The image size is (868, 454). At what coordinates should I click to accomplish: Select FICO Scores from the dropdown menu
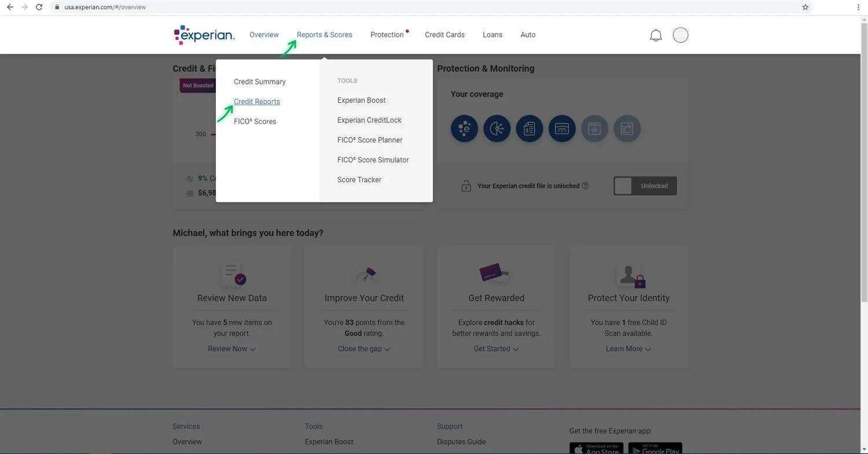click(x=255, y=121)
